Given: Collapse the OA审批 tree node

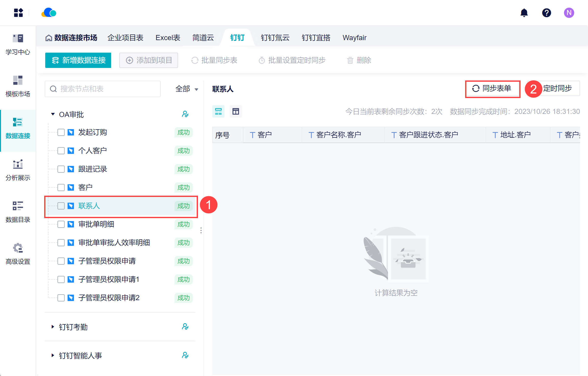Looking at the screenshot, I should (53, 114).
